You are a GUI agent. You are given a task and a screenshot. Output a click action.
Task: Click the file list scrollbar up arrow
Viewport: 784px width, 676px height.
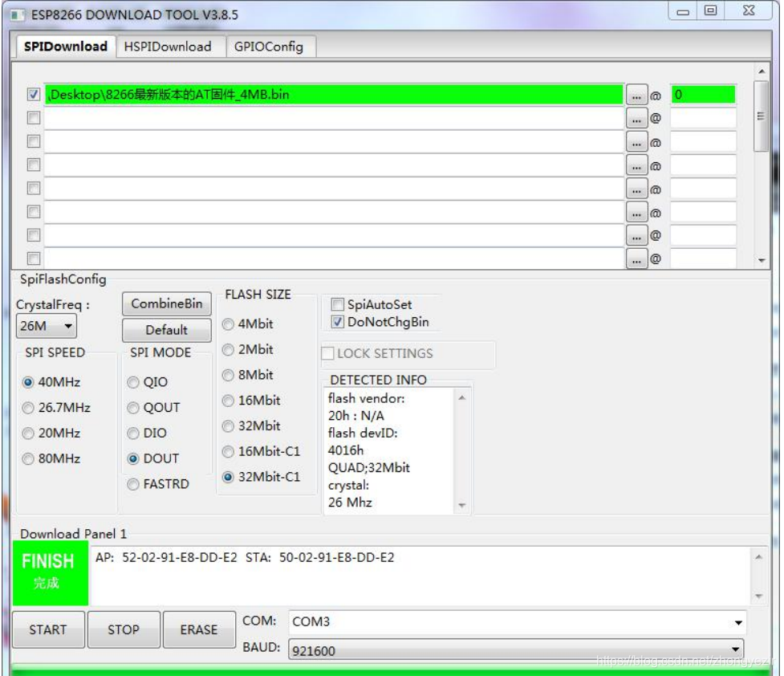[762, 72]
